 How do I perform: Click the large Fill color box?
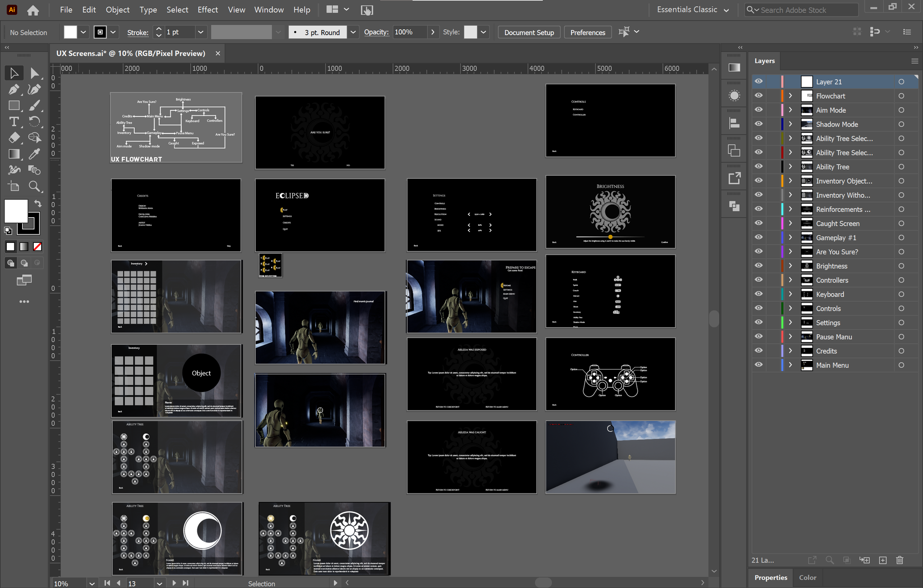16,211
